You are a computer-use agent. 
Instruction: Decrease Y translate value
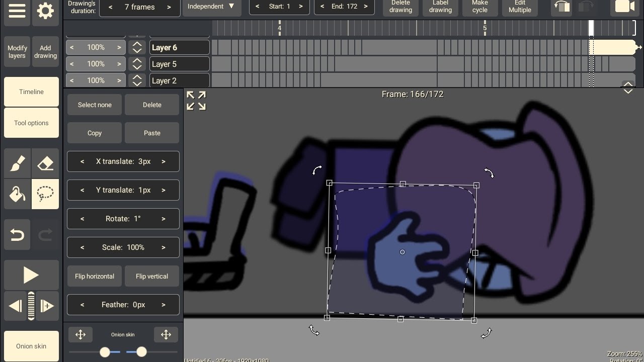(x=83, y=190)
